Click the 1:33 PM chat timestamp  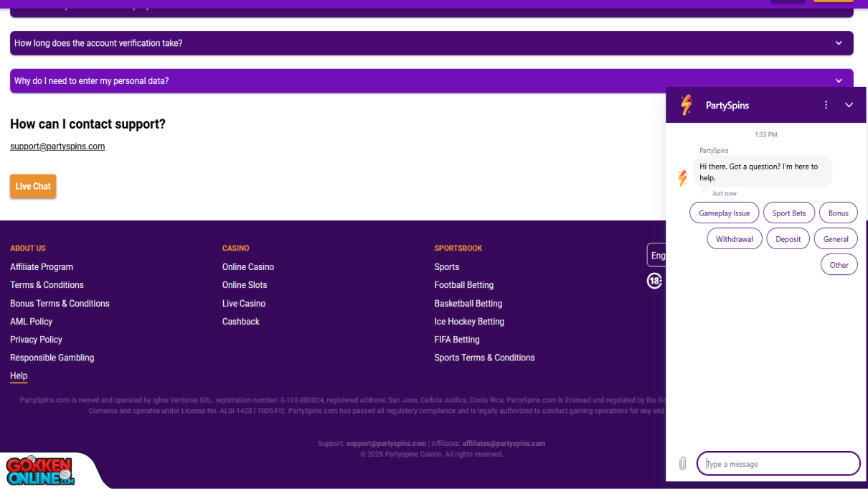coord(766,135)
